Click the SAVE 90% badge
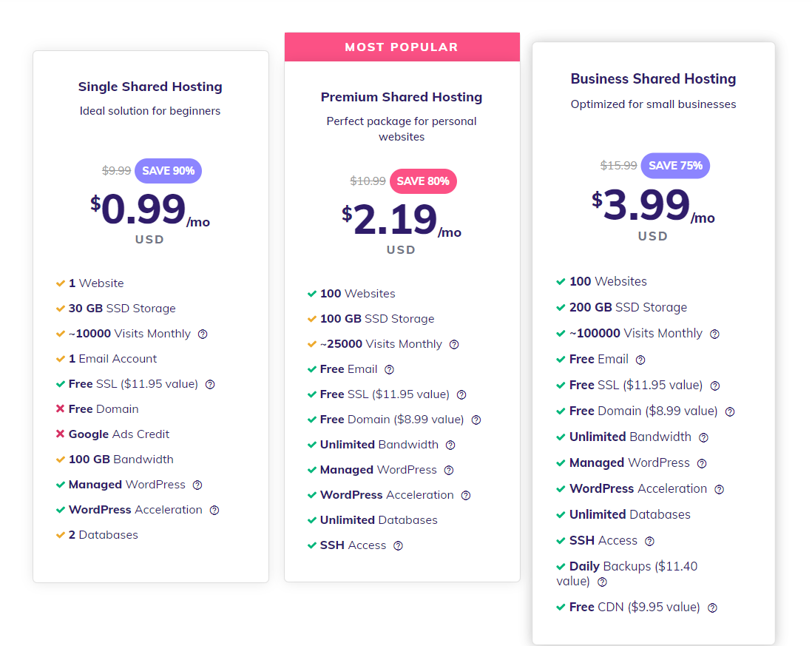The width and height of the screenshot is (812, 646). pyautogui.click(x=169, y=171)
